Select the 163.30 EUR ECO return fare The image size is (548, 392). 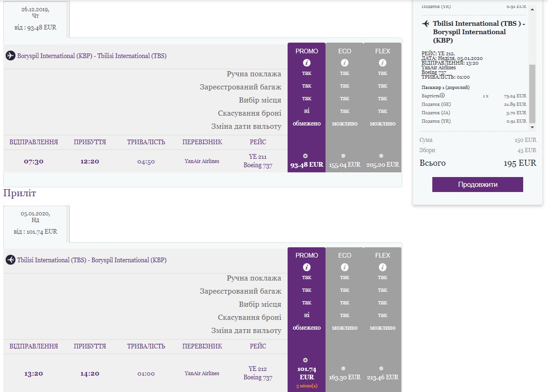[344, 369]
